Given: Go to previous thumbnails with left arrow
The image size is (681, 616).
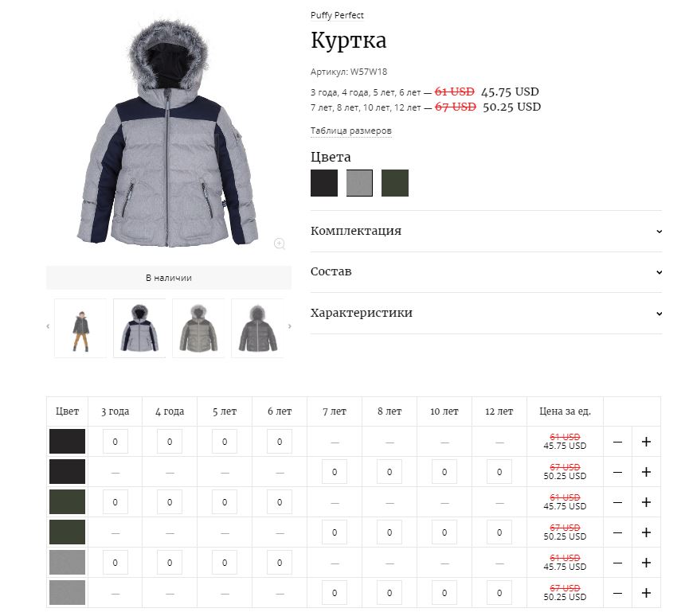Looking at the screenshot, I should pos(48,326).
